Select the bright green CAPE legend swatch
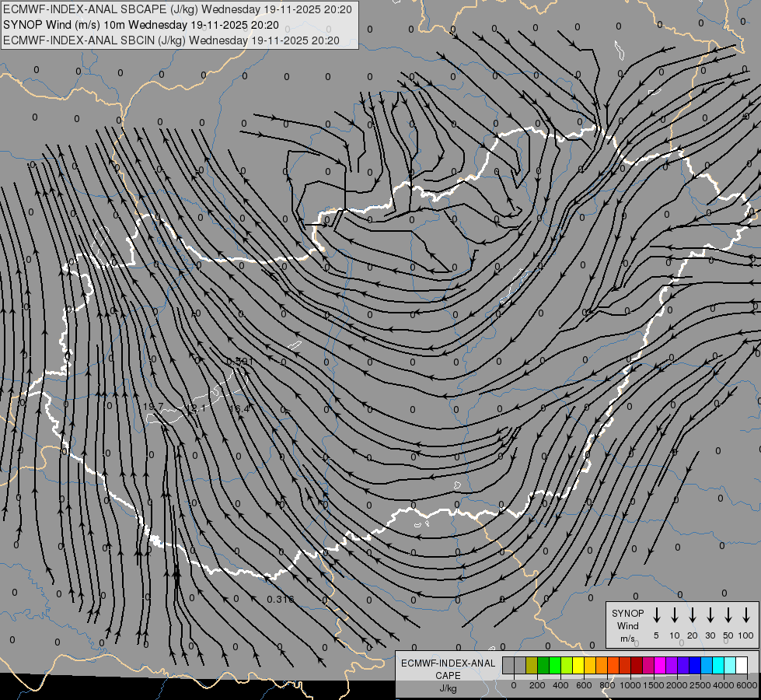 point(555,665)
